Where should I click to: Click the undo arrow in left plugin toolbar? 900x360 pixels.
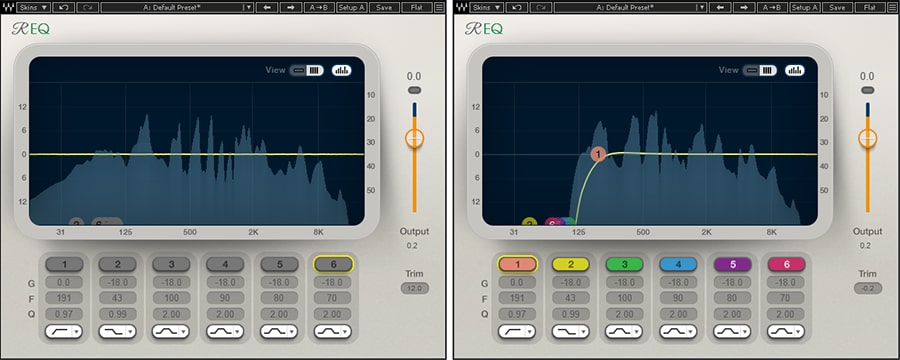click(64, 7)
